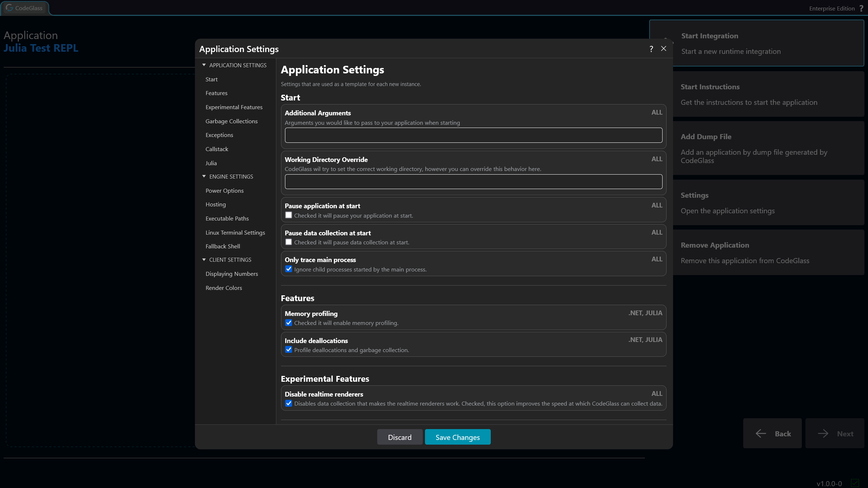Check Pause application at start
The height and width of the screenshot is (488, 868).
[x=289, y=215]
